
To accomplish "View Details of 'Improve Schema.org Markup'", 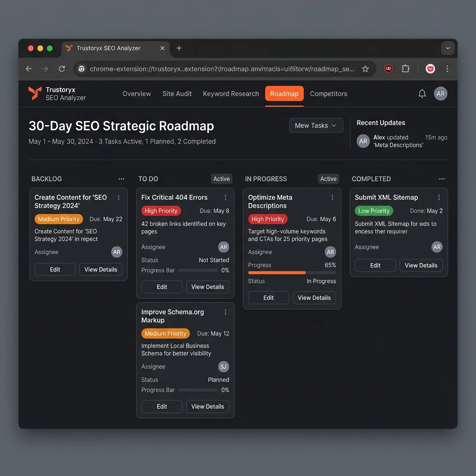I will [208, 406].
